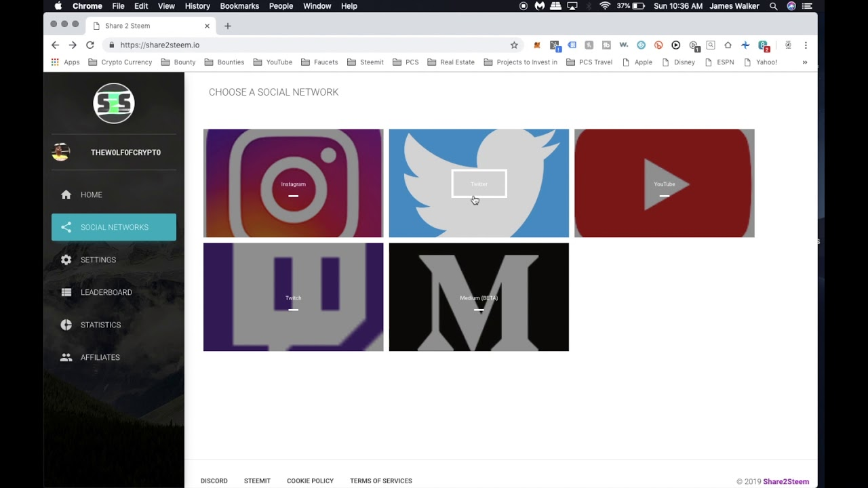This screenshot has width=868, height=488.
Task: Show more bookmarks with the overflow chevron
Action: 805,62
